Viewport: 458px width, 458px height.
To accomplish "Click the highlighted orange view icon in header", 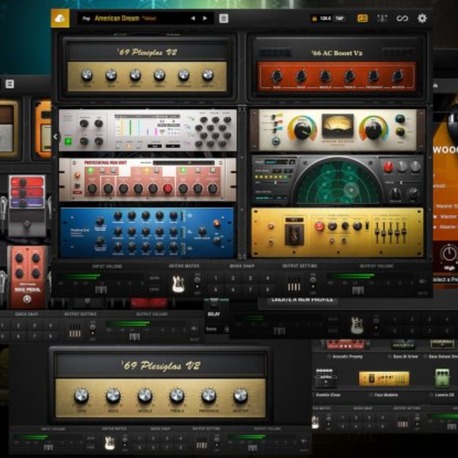I will pyautogui.click(x=362, y=18).
